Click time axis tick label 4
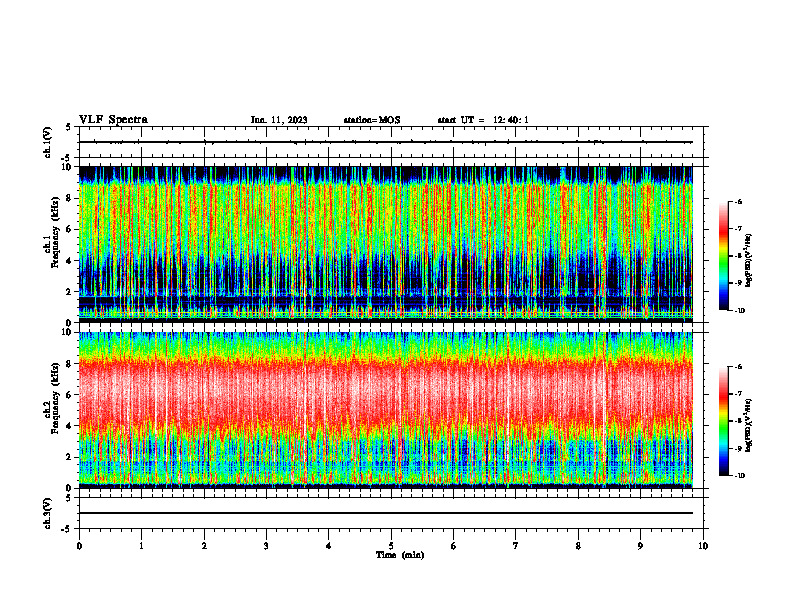 pos(329,546)
